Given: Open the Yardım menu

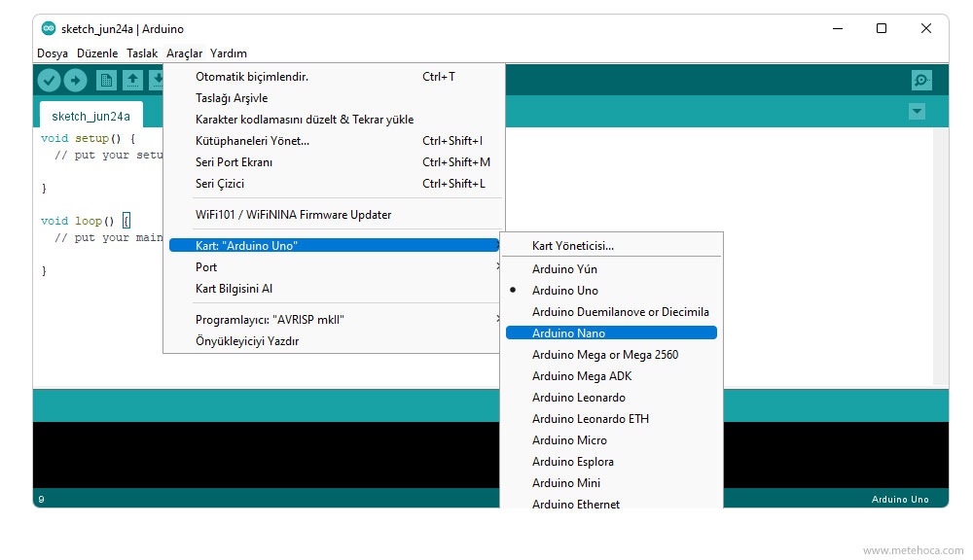Looking at the screenshot, I should coord(229,53).
